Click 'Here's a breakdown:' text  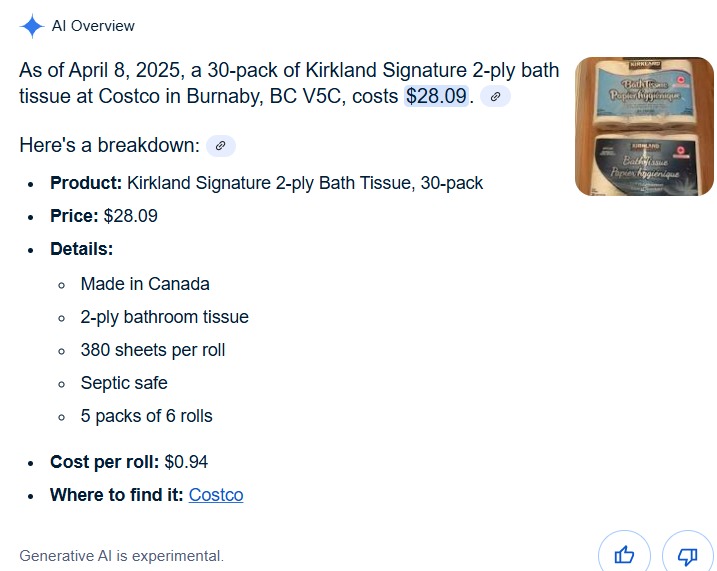[110, 145]
